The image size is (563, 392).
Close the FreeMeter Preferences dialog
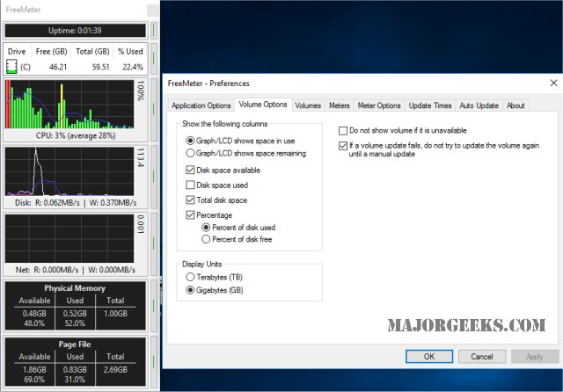point(553,83)
